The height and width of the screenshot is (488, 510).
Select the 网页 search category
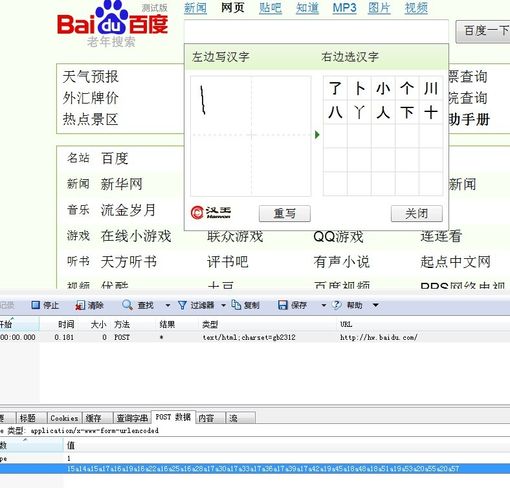[233, 7]
